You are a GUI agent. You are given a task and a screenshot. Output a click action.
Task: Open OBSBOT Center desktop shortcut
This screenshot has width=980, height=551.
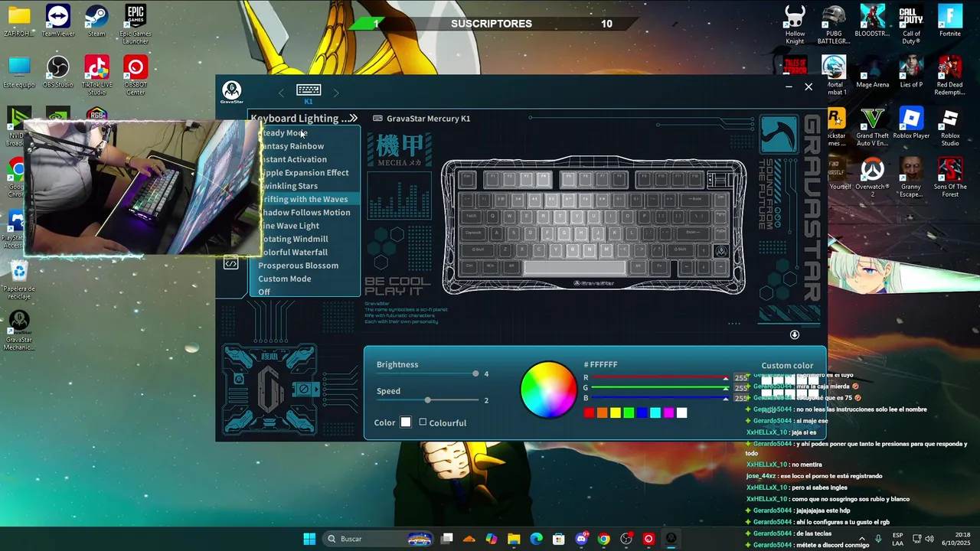click(136, 76)
